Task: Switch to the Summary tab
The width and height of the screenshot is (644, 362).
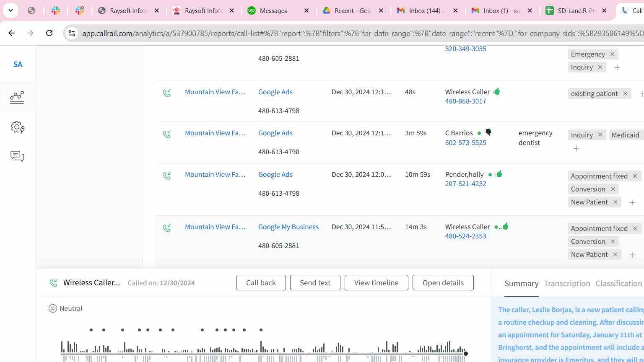Action: [x=522, y=284]
